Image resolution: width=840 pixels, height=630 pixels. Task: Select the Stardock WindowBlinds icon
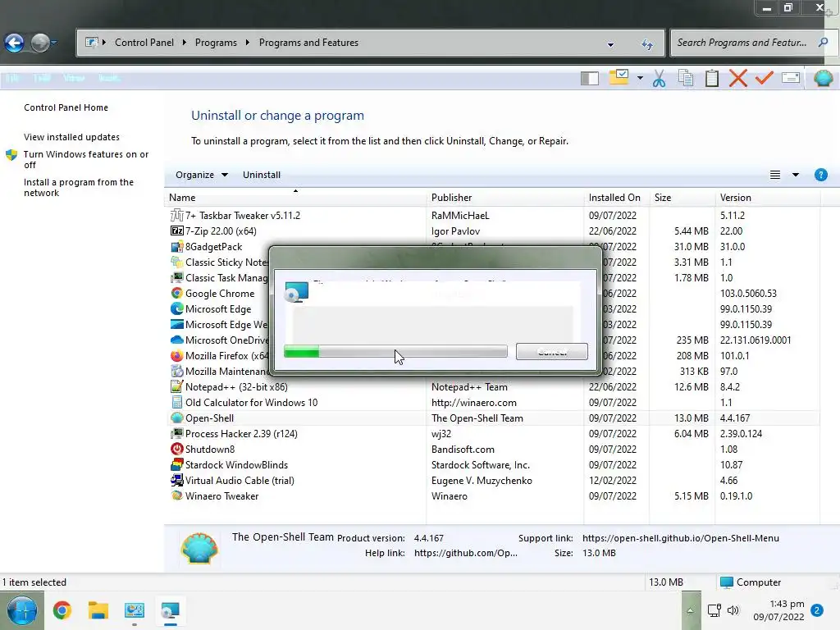[x=177, y=464]
